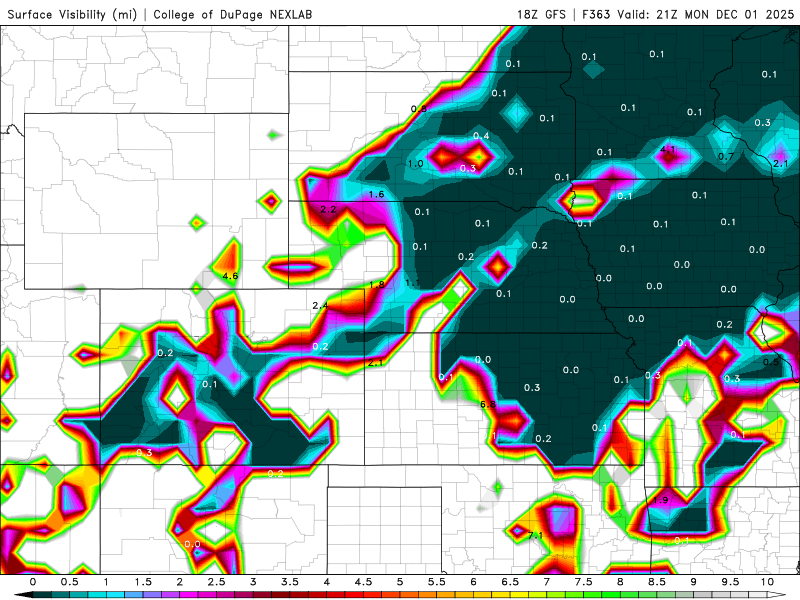Screen dimensions: 800x600
Task: Select the 1.0 visibility reading
Action: (x=416, y=164)
